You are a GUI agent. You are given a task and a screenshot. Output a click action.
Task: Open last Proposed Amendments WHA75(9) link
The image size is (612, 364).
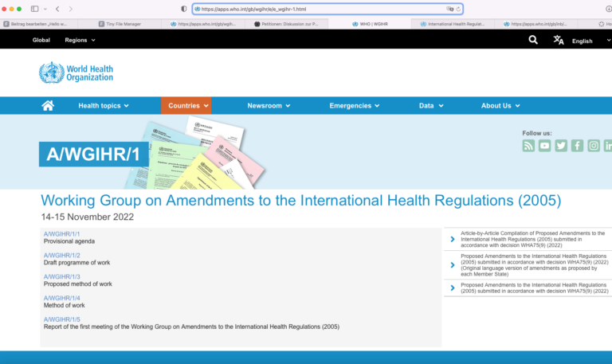[x=535, y=288]
